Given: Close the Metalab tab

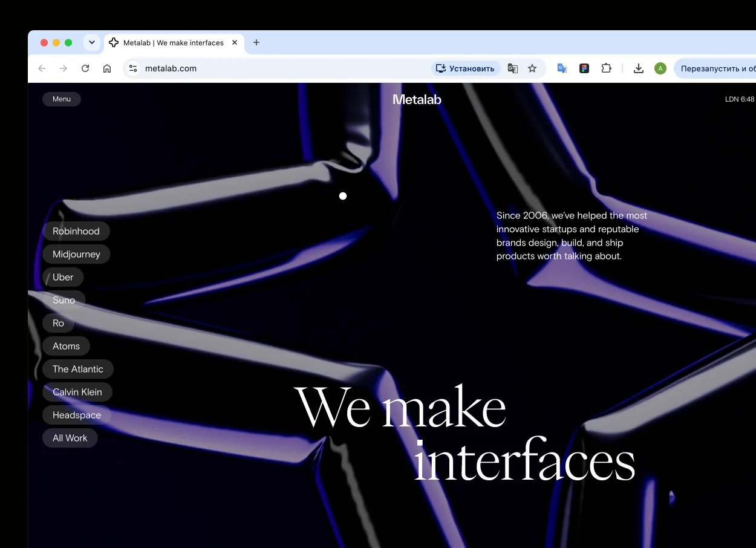Looking at the screenshot, I should tap(235, 43).
